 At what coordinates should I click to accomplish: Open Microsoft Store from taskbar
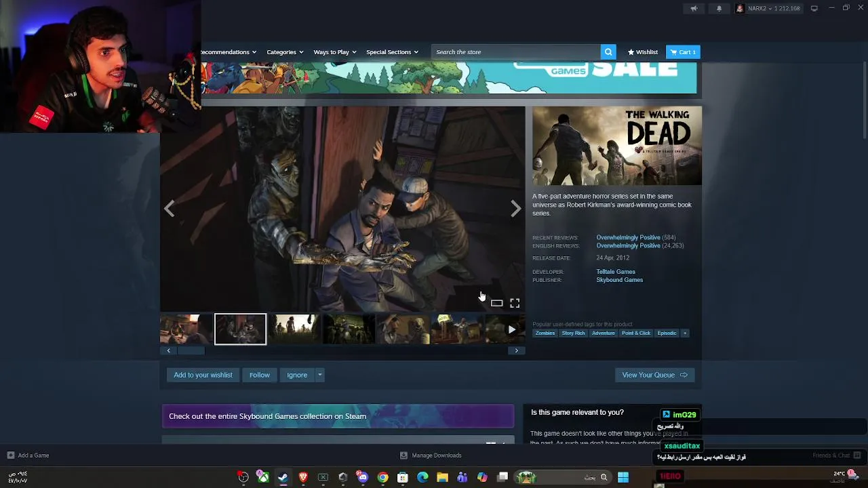[x=403, y=477]
